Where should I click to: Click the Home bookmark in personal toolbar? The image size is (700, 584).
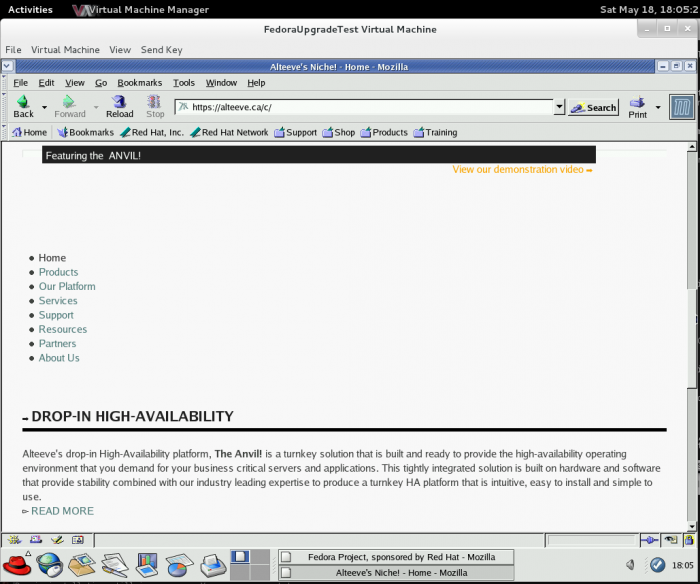coord(29,132)
